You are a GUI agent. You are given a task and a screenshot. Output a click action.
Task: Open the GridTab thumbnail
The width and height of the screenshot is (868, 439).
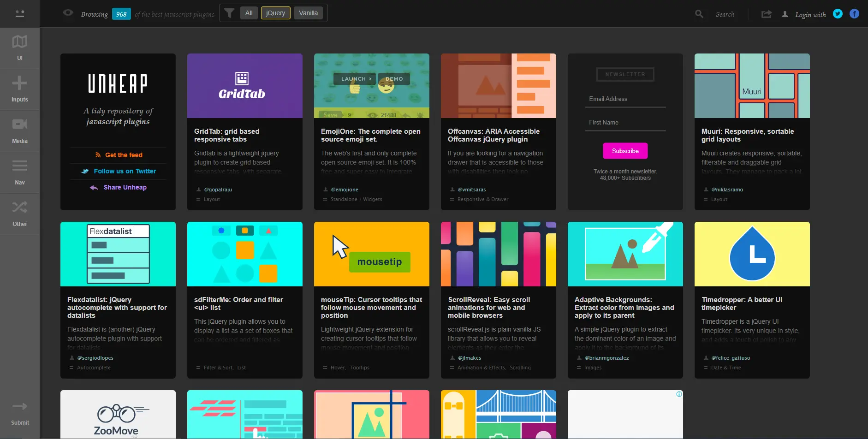pos(245,86)
